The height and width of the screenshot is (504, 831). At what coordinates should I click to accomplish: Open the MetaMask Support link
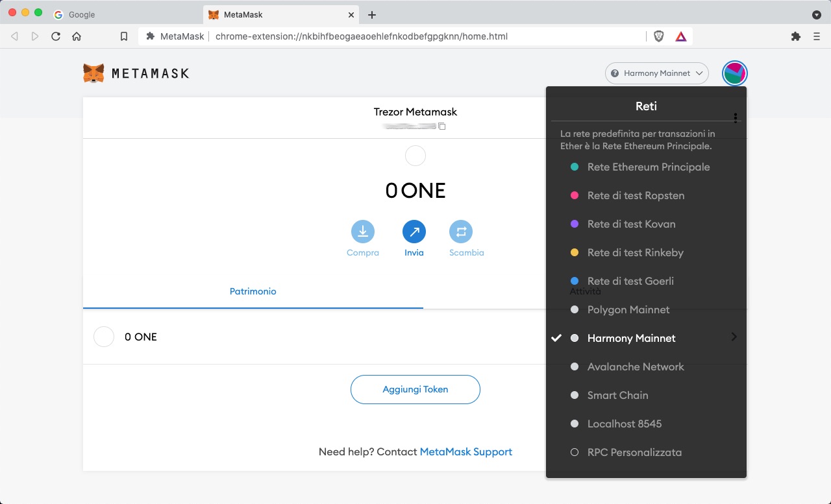[466, 451]
